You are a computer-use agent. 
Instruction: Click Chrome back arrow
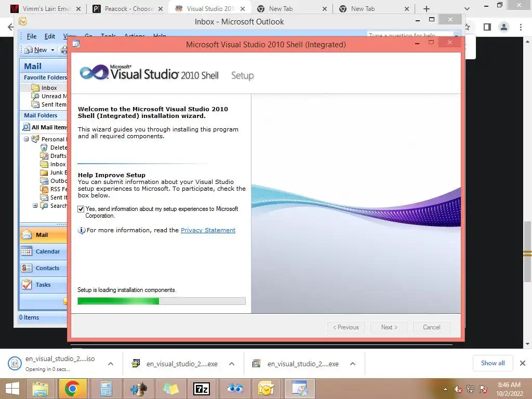(10, 27)
